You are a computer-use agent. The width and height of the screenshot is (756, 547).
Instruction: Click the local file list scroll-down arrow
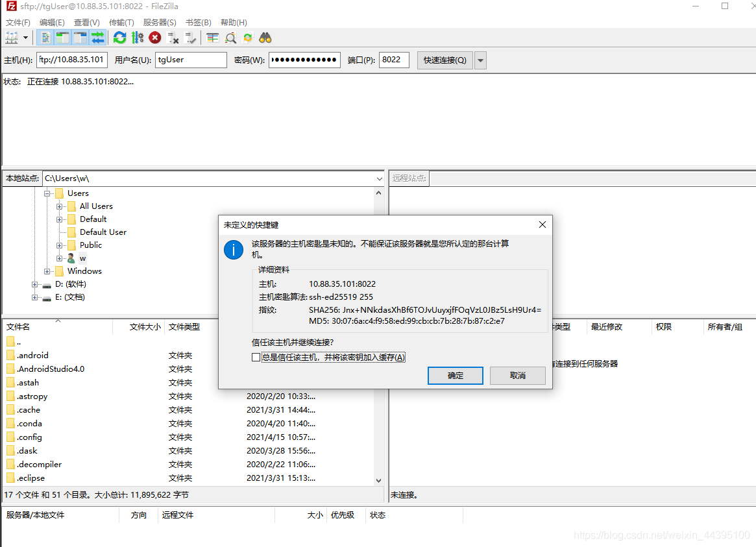pyautogui.click(x=378, y=481)
